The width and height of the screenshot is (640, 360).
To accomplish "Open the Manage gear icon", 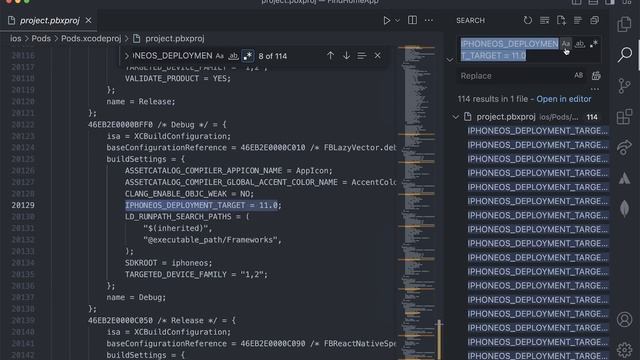I will (x=624, y=349).
